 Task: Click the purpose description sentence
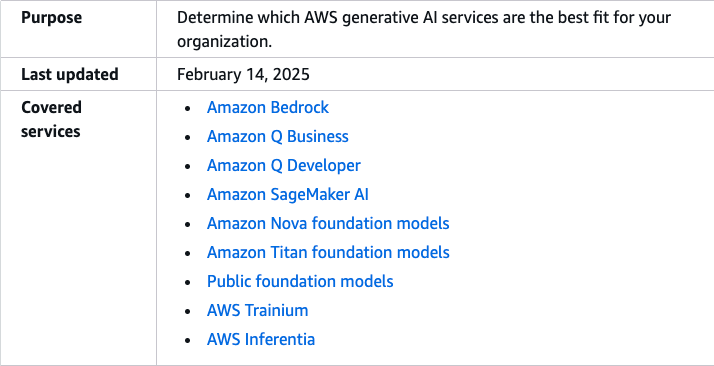(423, 29)
